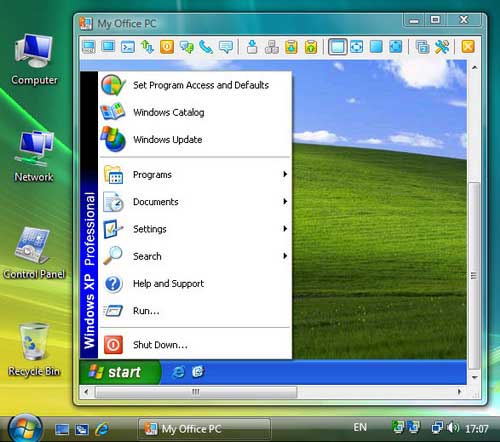Click the Programs folder icon
This screenshot has height=442, width=500.
tap(113, 175)
